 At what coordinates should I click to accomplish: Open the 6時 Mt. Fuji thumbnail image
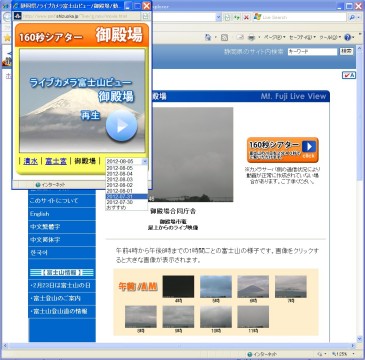pyautogui.click(x=253, y=287)
